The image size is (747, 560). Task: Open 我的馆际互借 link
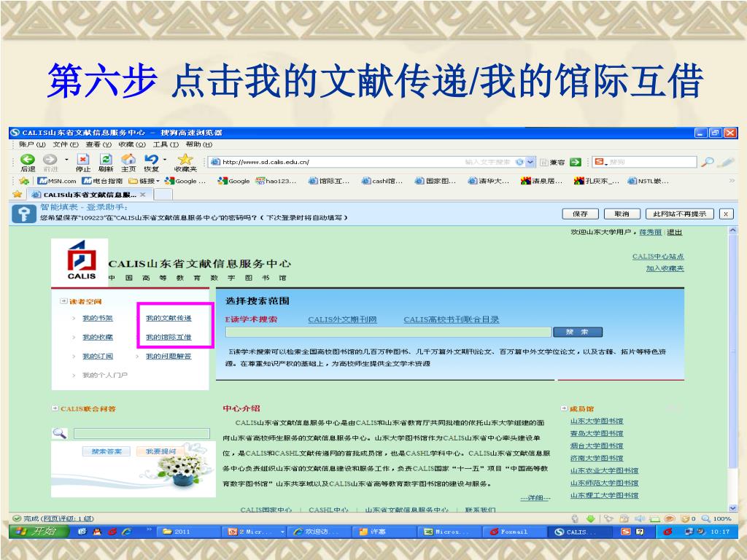pos(169,337)
